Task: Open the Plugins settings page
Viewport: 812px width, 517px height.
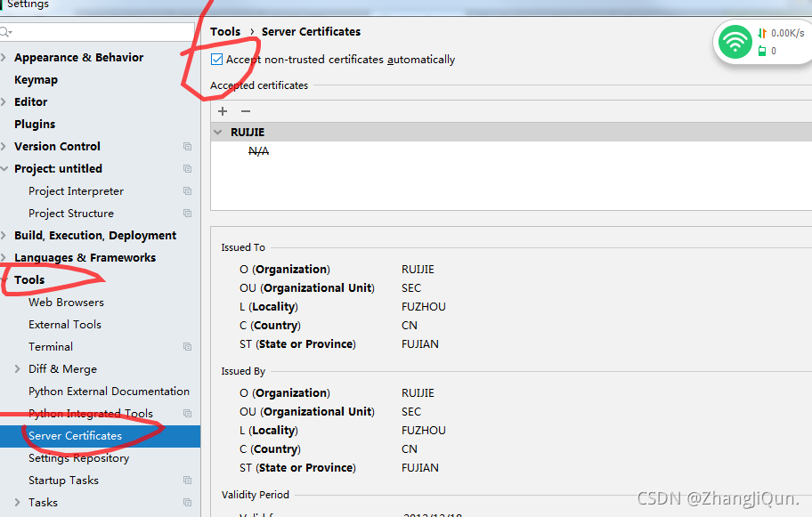Action: tap(34, 124)
